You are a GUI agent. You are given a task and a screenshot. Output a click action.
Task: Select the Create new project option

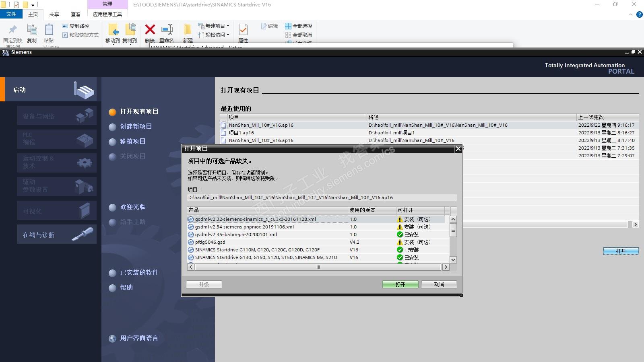click(131, 127)
